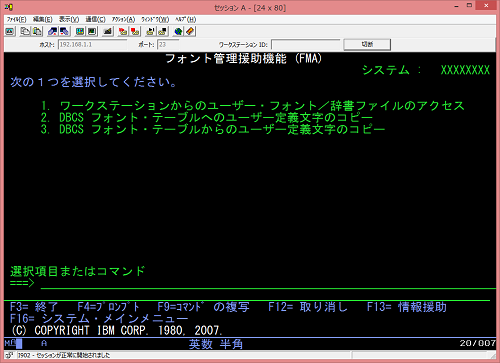Click the ホスト address field

coord(92,44)
